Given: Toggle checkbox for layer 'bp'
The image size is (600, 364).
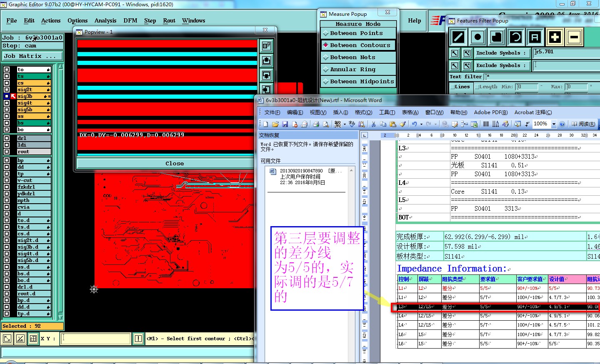Looking at the screenshot, I should [7, 160].
